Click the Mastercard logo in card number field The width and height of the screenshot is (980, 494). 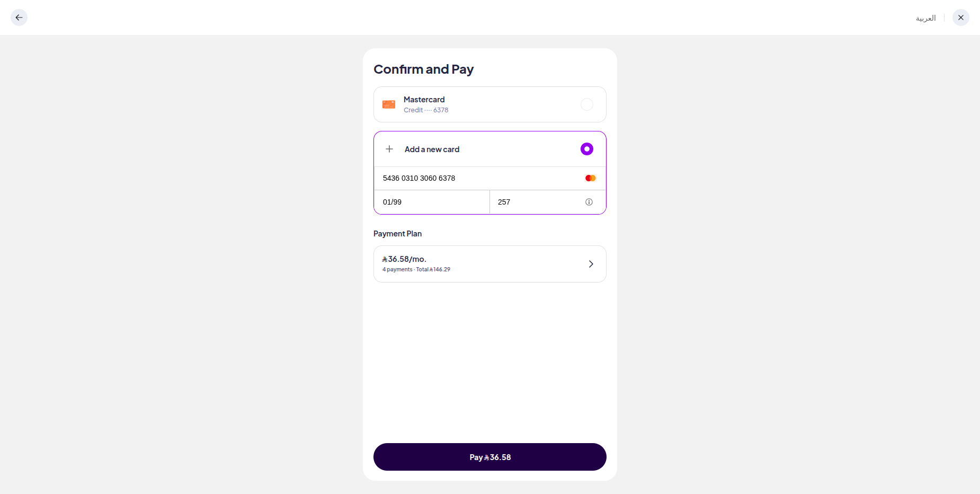pos(590,178)
